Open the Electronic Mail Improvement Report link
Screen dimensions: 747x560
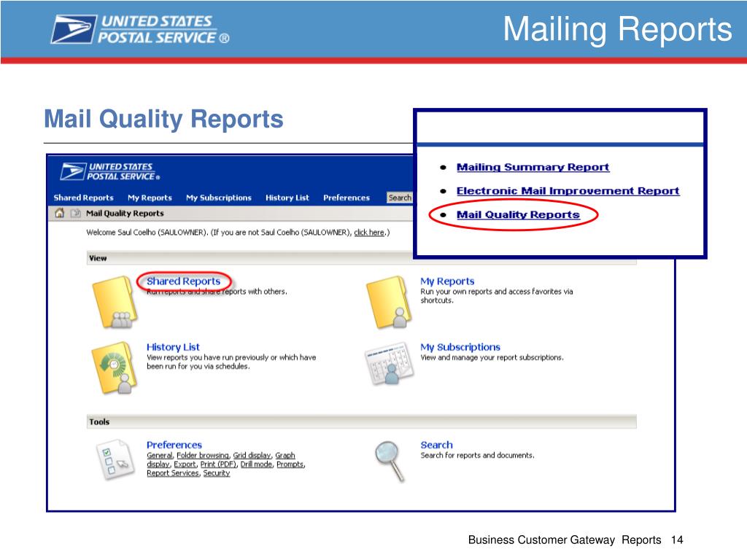pyautogui.click(x=568, y=191)
